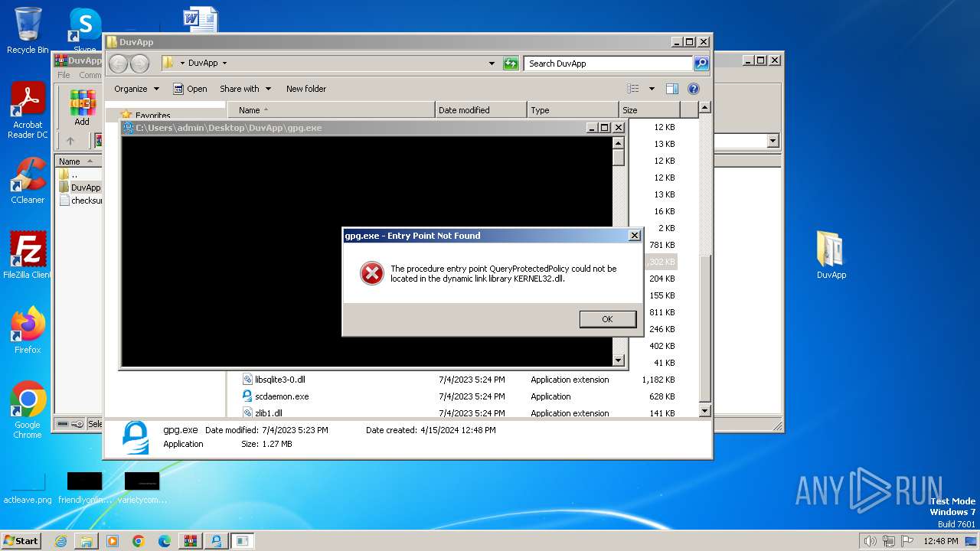The width and height of the screenshot is (980, 551).
Task: Open FileZilla Client desktop icon
Action: pos(28,256)
